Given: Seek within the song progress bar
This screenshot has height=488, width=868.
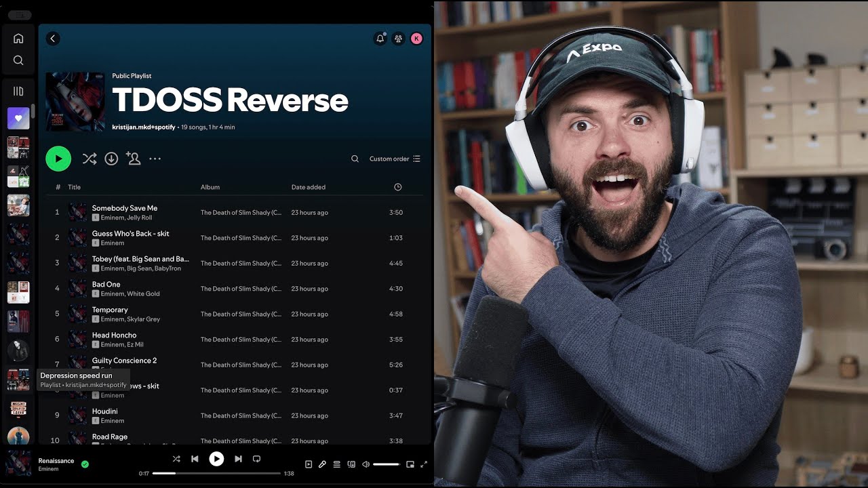Looking at the screenshot, I should [x=216, y=473].
